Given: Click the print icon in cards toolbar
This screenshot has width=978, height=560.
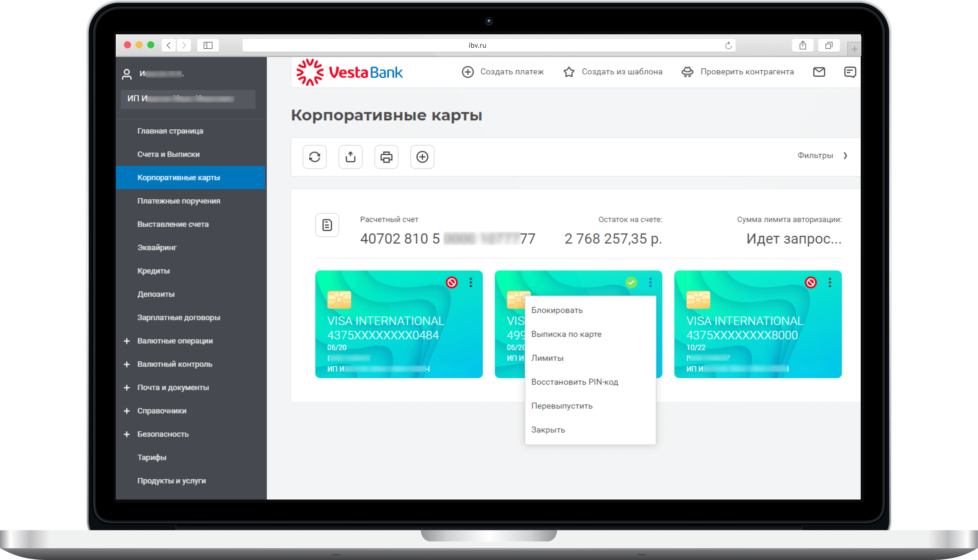Looking at the screenshot, I should [386, 157].
